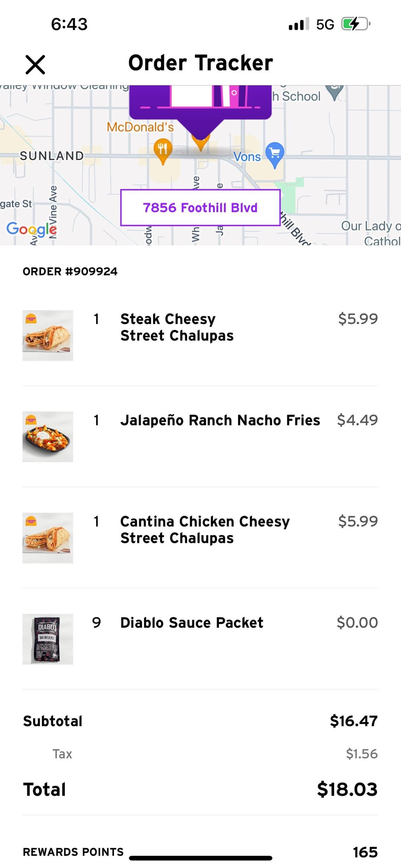Tap the Rewards Points value 165
Screen dimensions: 401x868
coord(365,852)
